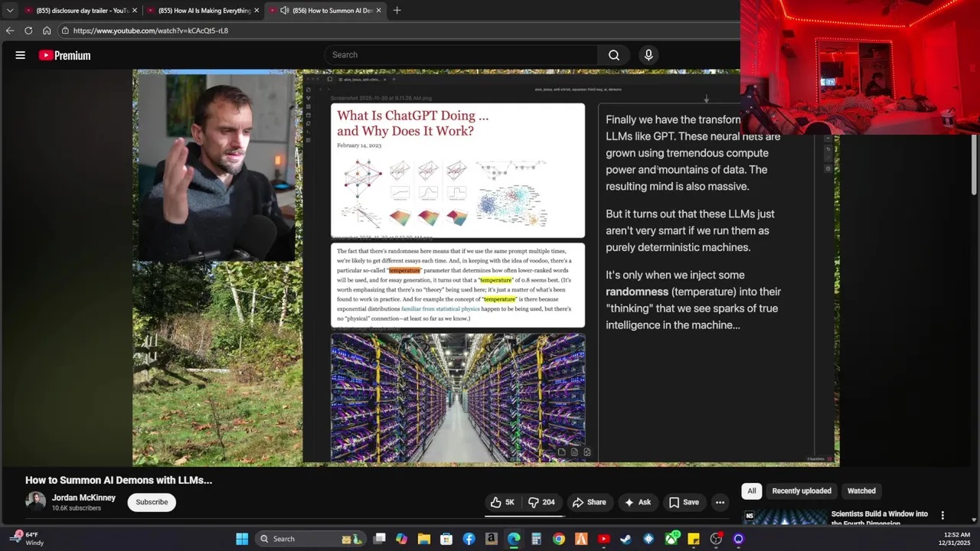Open the clock showing 12:52 AM
Viewport: 980px width, 551px height.
click(x=953, y=538)
